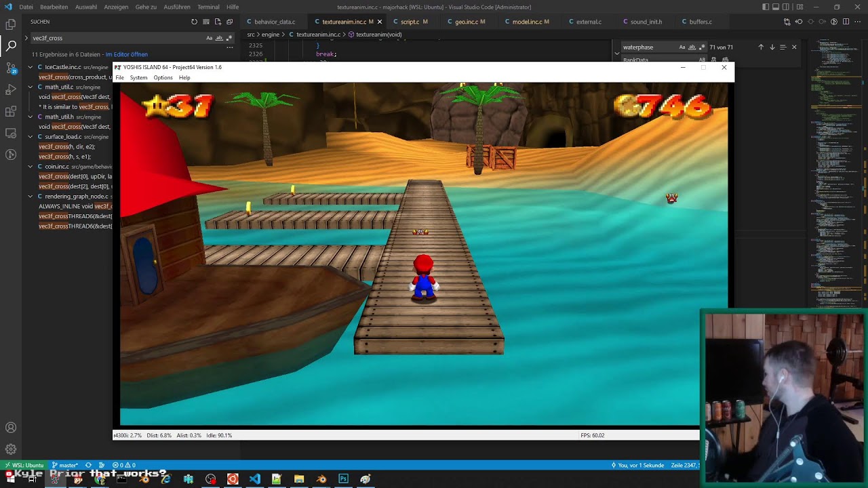This screenshot has height=488, width=868.
Task: Open Run and Debug view
Action: [x=11, y=89]
